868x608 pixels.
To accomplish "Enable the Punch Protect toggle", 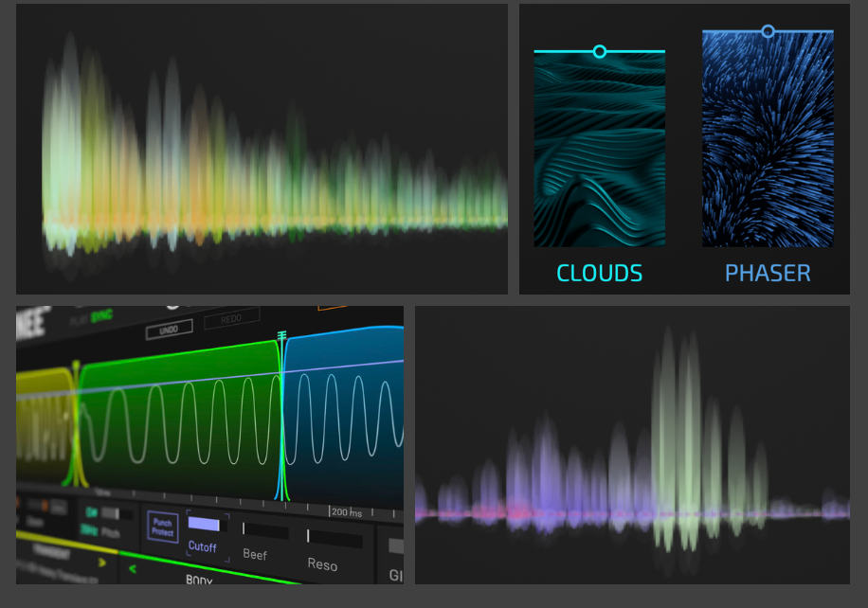I will [162, 527].
